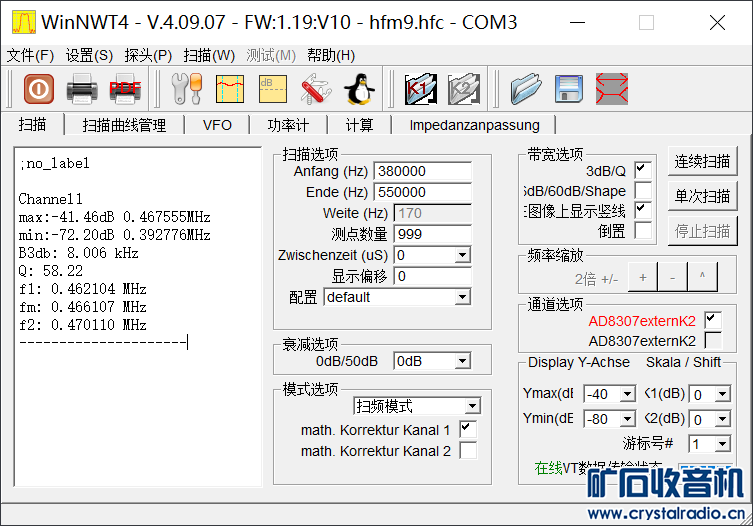
Task: Click the frequency zoom plus button
Action: click(643, 277)
